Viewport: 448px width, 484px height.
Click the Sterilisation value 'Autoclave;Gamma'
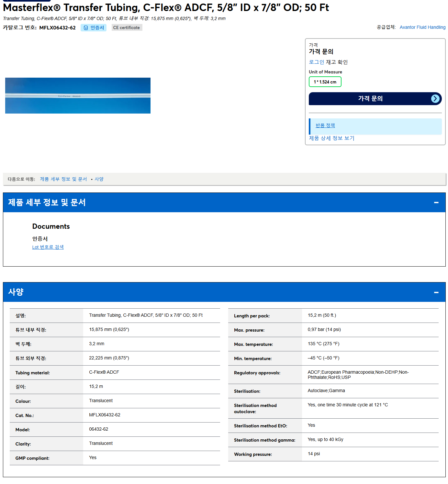[326, 391]
